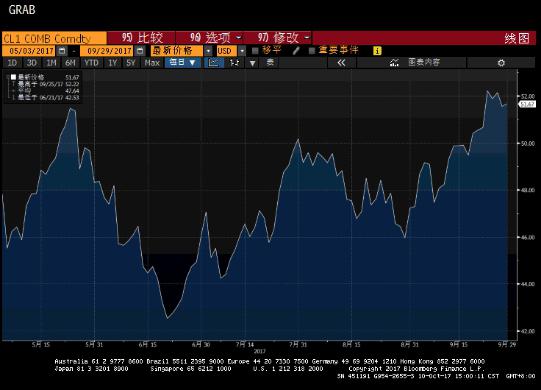Select the 6M range tab
This screenshot has height=390, width=541.
[x=70, y=63]
